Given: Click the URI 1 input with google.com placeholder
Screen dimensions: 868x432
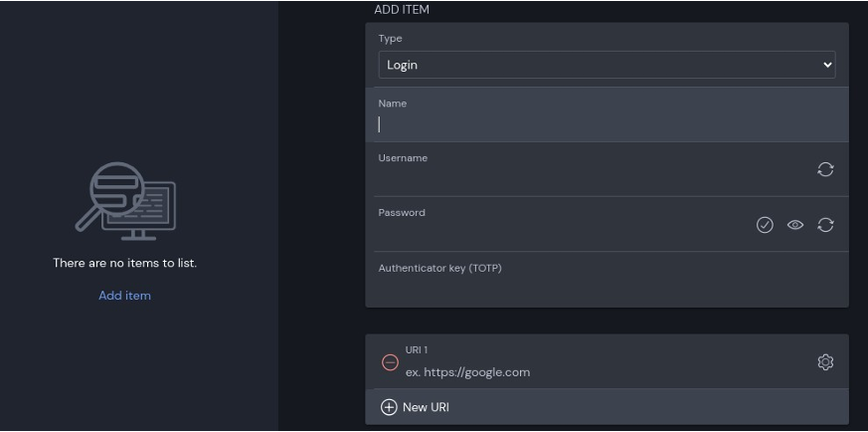Looking at the screenshot, I should point(597,372).
